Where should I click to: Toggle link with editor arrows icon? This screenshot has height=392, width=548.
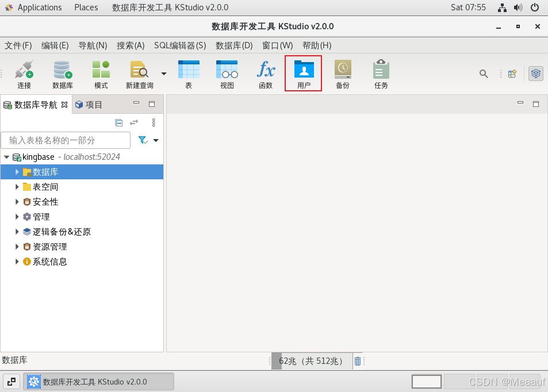(x=134, y=122)
